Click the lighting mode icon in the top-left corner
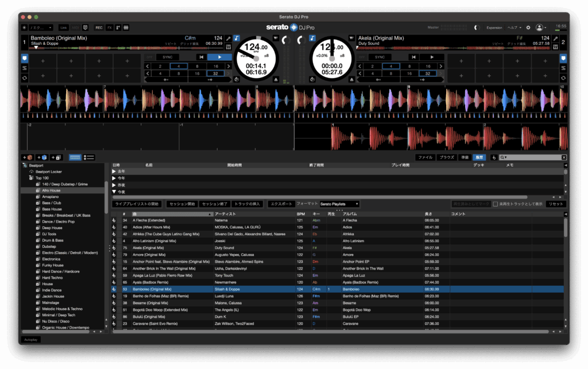Screen dimensions: 588x369 [24, 28]
